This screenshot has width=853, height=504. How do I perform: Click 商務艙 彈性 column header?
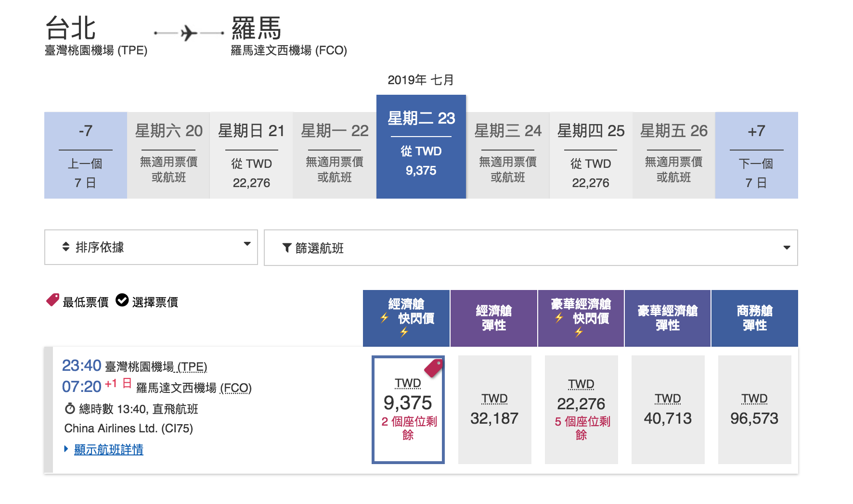[x=755, y=318]
